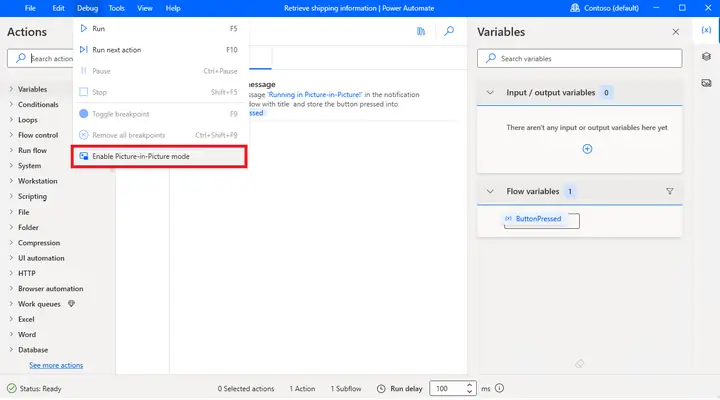The height and width of the screenshot is (400, 720).
Task: Select Enable Picture-in-Picture mode
Action: click(159, 156)
